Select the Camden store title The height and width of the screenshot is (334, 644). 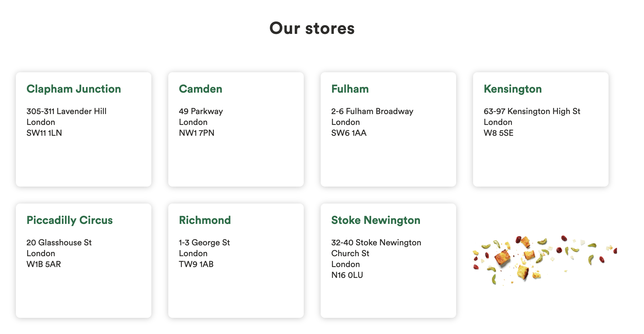point(201,89)
